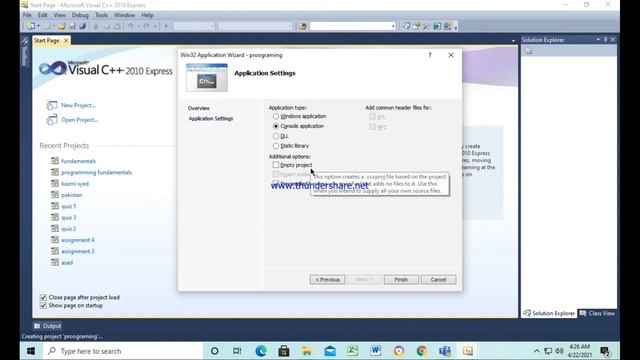Viewport: 640px width, 360px height.
Task: Open the New Project dropdown arrow in toolbar
Action: [38, 26]
